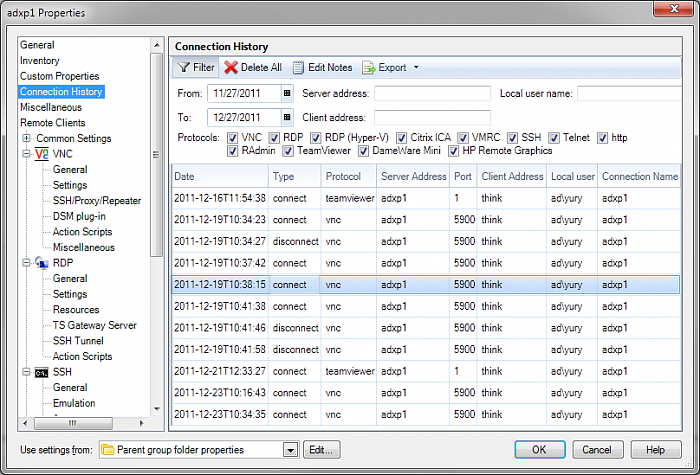Screen dimensions: 700x475
Task: Click the Export toolbar icon
Action: 368,68
